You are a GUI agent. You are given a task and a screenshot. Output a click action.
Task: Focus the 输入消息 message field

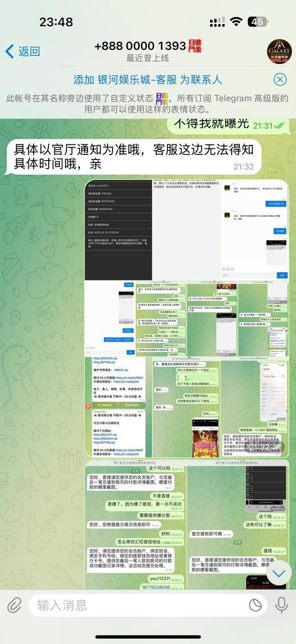[x=148, y=605]
